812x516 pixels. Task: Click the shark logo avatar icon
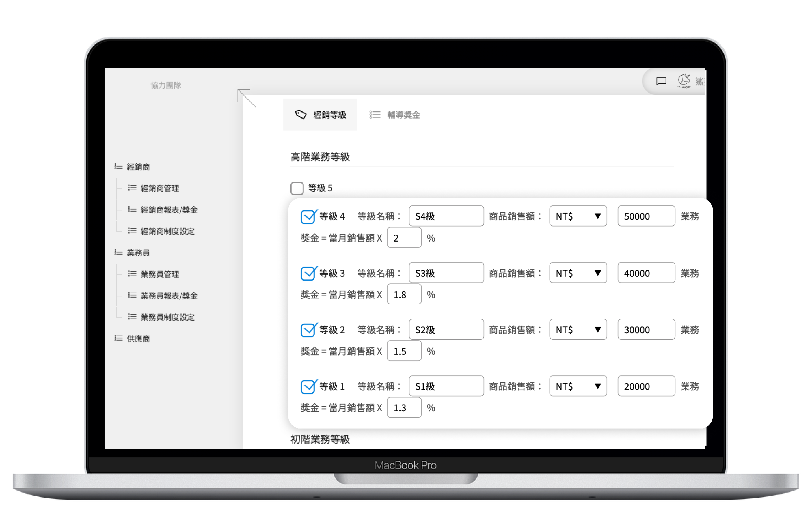684,81
